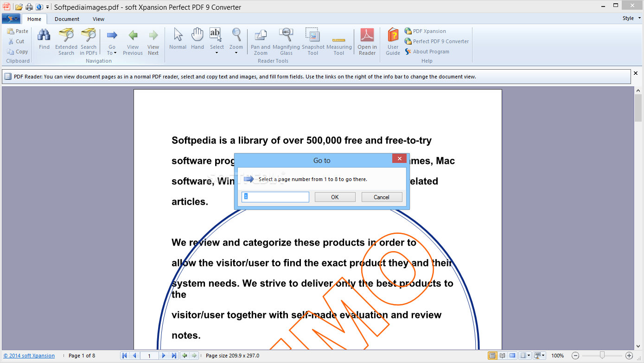Click PDF Xpansion help item
The image size is (644, 363).
click(425, 31)
